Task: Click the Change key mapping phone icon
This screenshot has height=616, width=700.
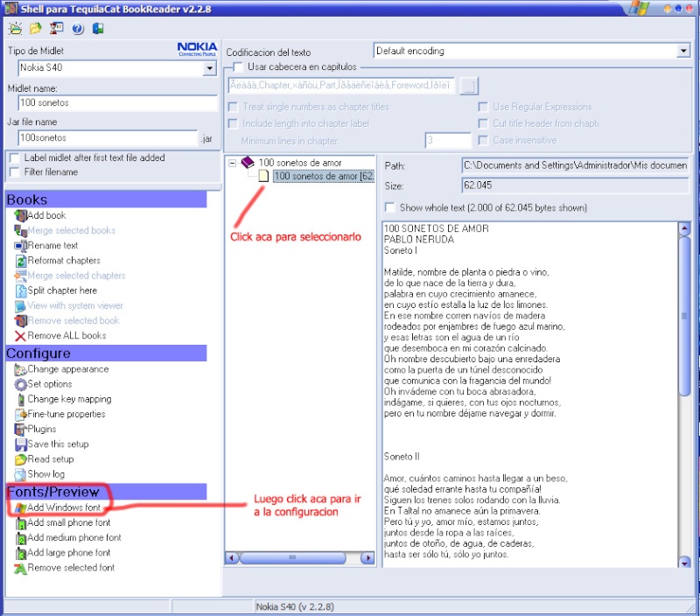Action: pos(20,400)
